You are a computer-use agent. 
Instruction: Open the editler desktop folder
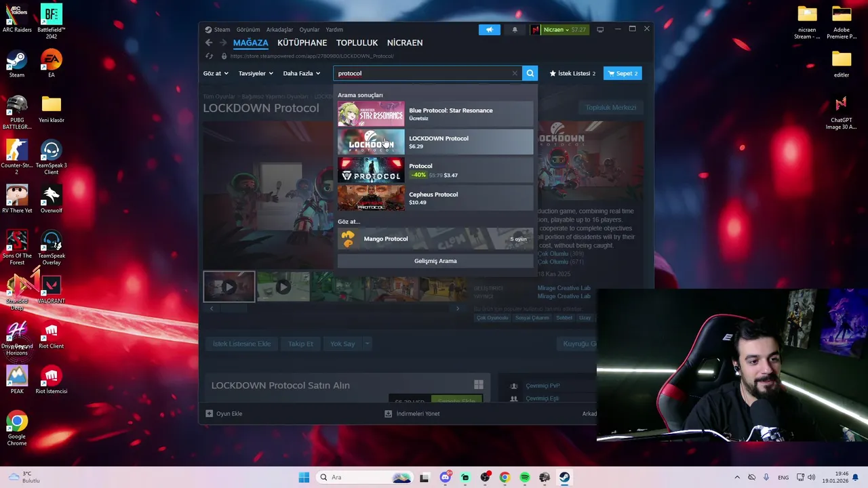click(842, 63)
